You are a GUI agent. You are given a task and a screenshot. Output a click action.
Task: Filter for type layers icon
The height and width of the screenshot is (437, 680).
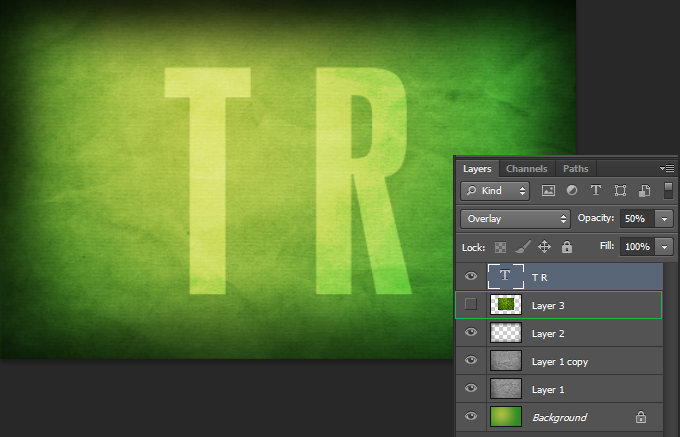(596, 190)
